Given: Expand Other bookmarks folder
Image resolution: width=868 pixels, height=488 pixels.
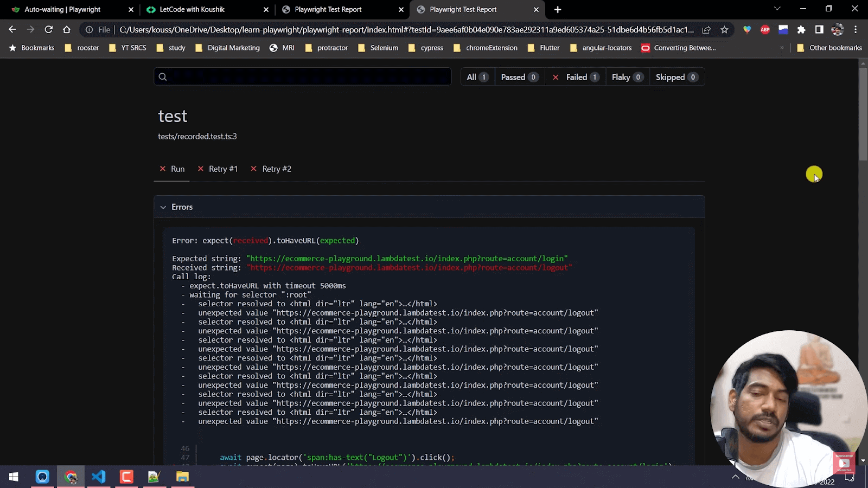Looking at the screenshot, I should [x=829, y=48].
